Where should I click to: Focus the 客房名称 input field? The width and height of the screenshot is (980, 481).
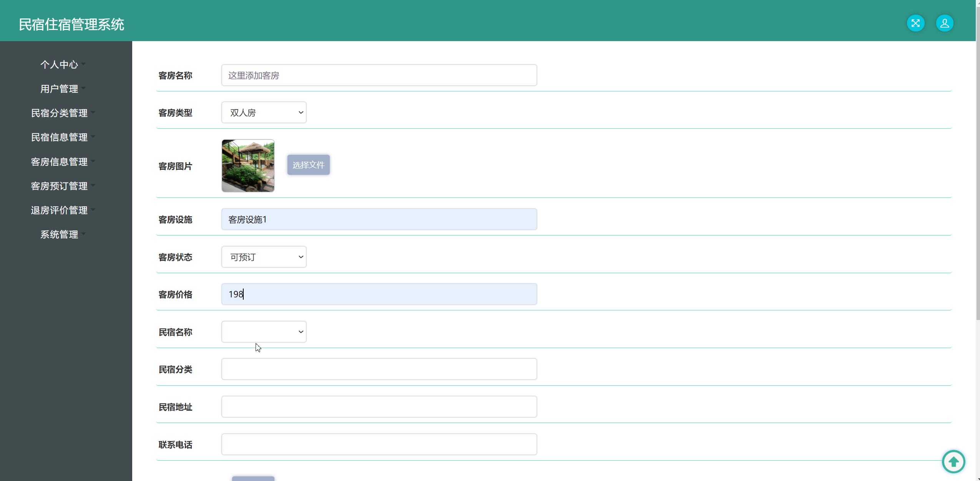[x=379, y=75]
